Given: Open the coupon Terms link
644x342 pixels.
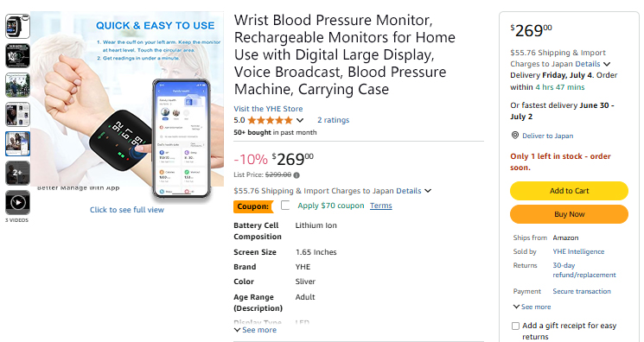Looking at the screenshot, I should click(380, 206).
